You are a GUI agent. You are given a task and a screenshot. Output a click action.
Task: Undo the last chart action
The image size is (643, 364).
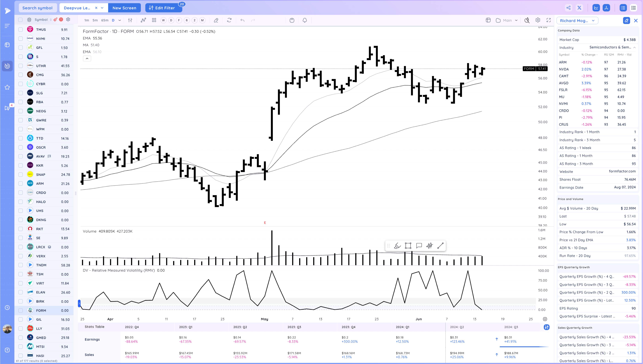(242, 20)
